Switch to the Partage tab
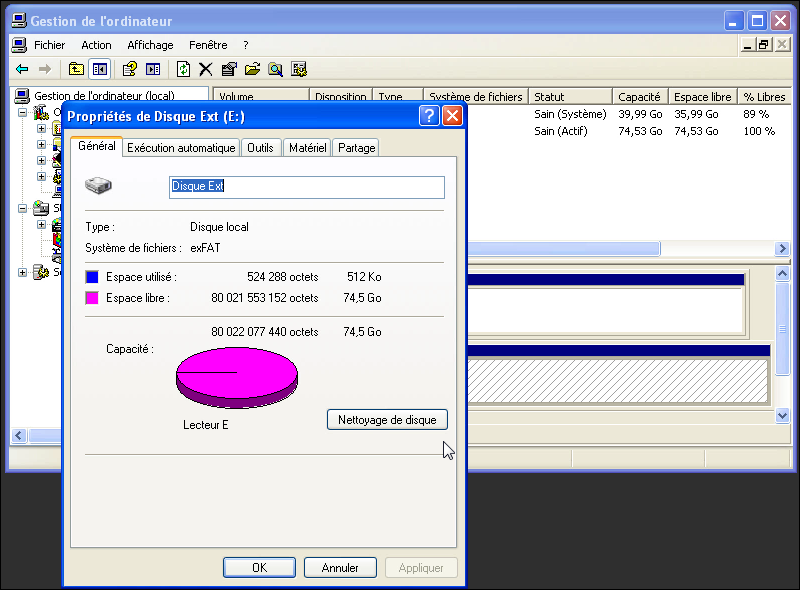 pos(356,148)
